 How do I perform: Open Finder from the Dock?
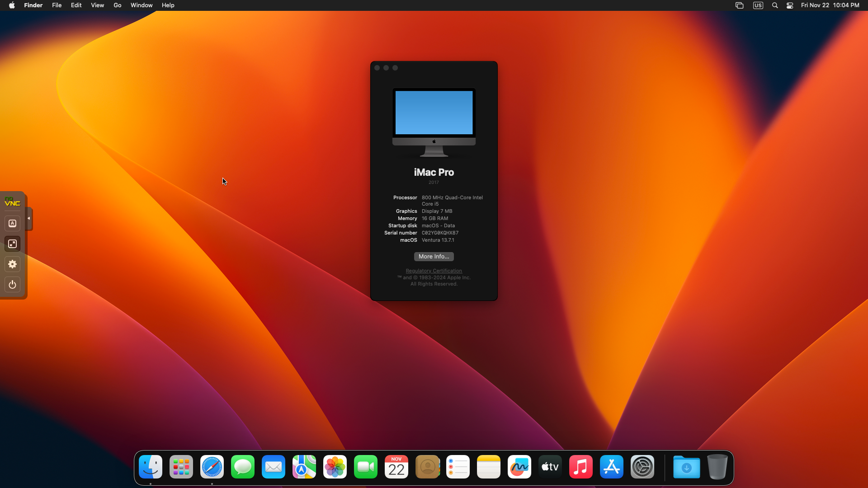(151, 467)
